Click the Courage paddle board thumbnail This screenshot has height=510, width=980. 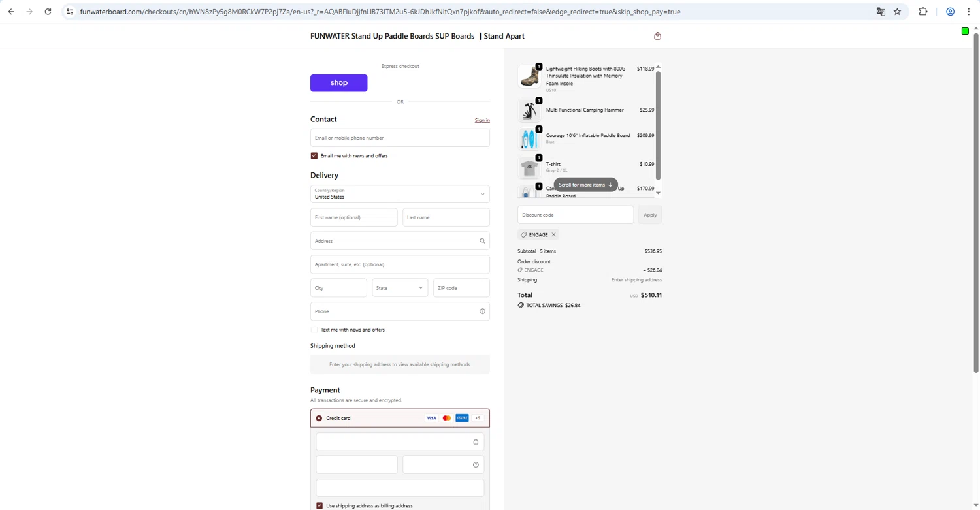pyautogui.click(x=529, y=139)
